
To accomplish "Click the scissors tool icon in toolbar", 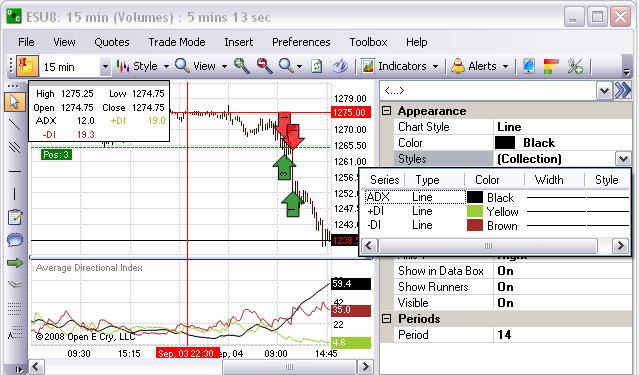I will pos(575,66).
